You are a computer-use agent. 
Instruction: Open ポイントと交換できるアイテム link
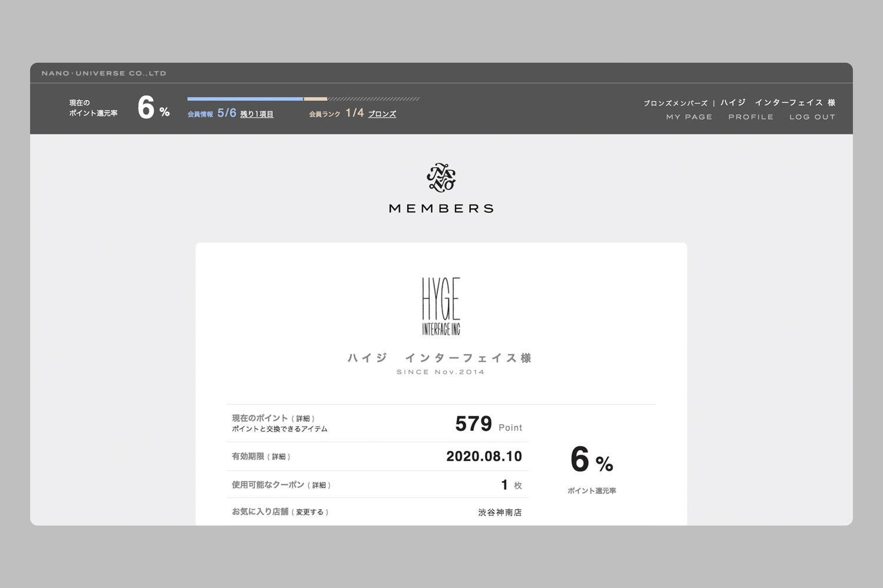280,429
